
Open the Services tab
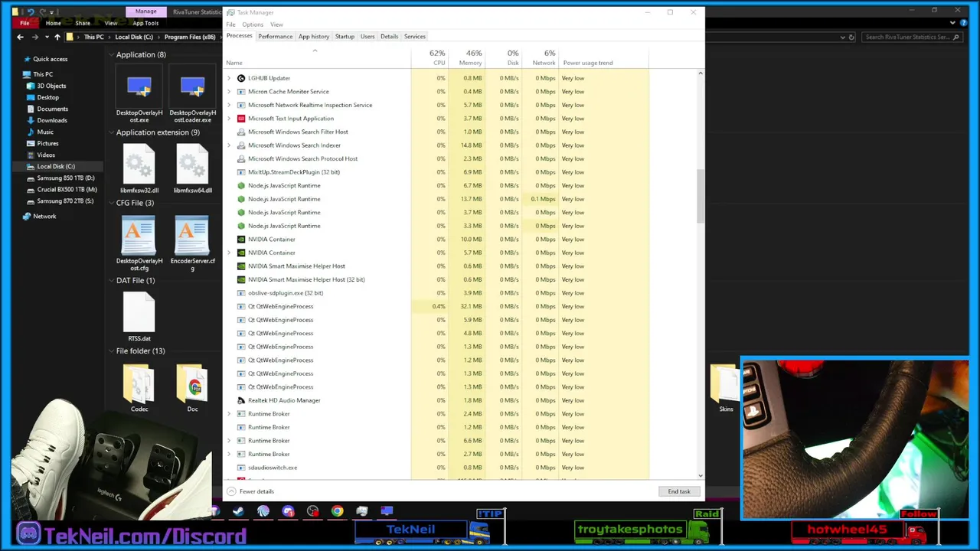(x=415, y=37)
